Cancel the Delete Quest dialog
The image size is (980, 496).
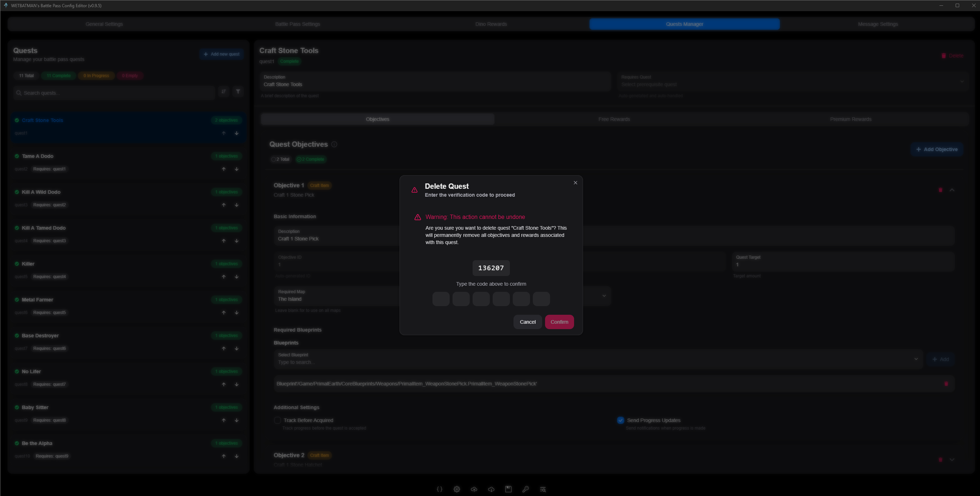(x=528, y=322)
